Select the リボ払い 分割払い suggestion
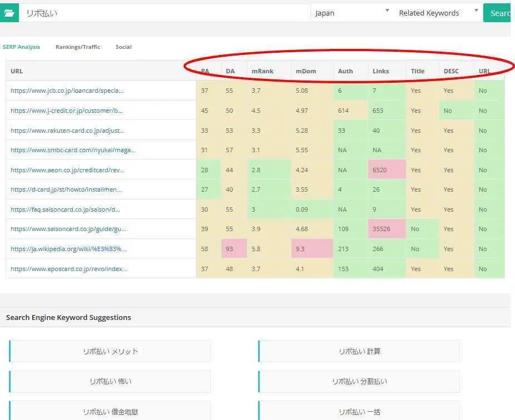The image size is (515, 420). pos(359,382)
